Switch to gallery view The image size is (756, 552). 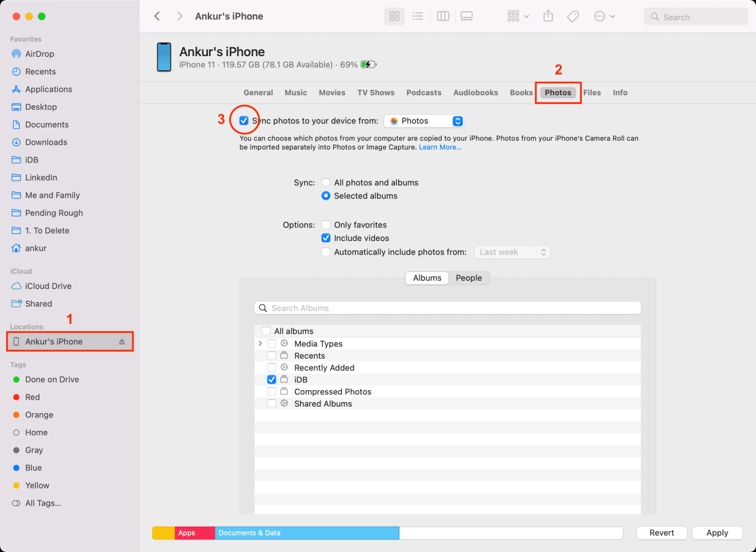coord(467,17)
